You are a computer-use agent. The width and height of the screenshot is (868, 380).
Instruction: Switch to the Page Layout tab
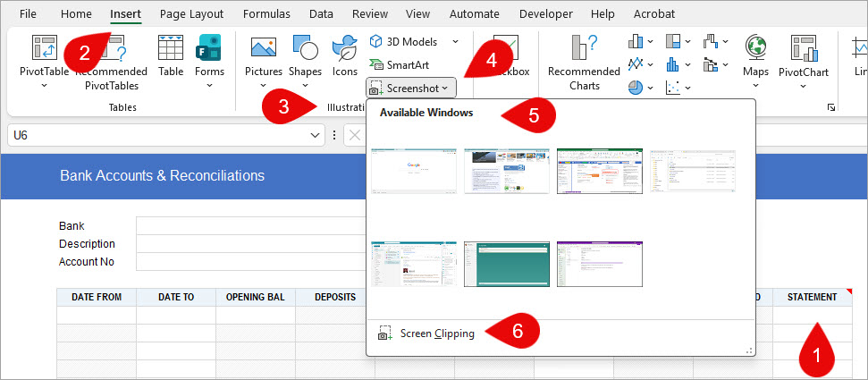[192, 14]
